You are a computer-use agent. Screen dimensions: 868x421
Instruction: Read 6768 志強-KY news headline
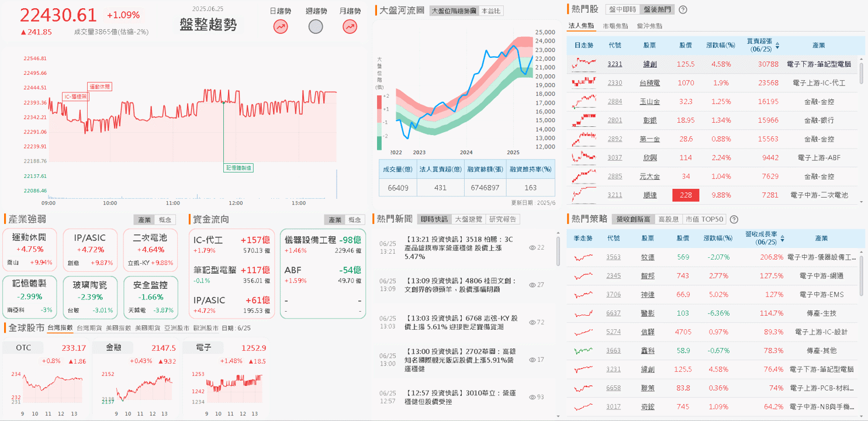click(x=461, y=323)
